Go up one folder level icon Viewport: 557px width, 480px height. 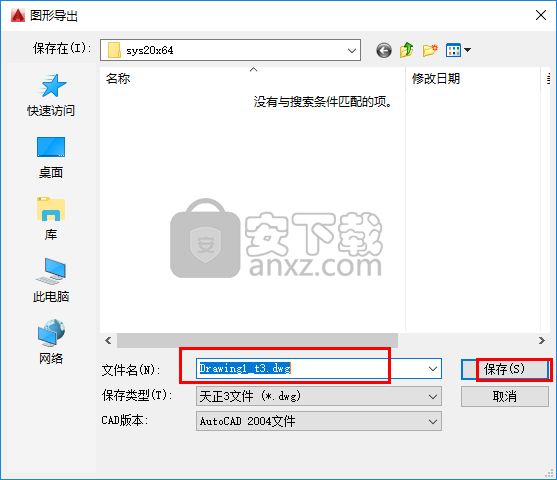pos(406,50)
